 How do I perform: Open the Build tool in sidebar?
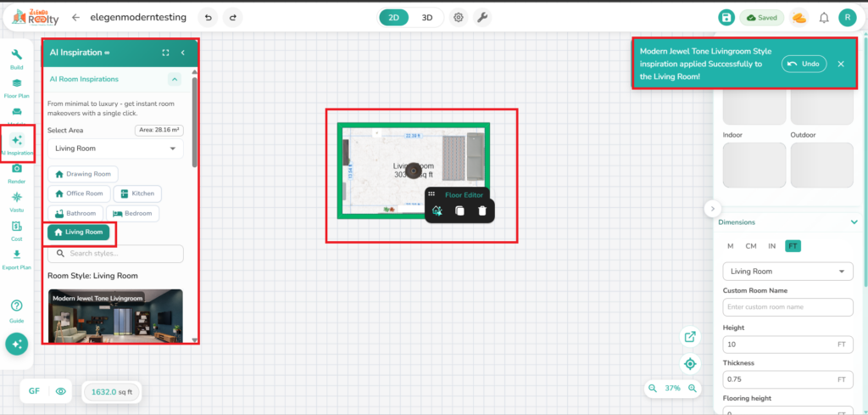17,59
